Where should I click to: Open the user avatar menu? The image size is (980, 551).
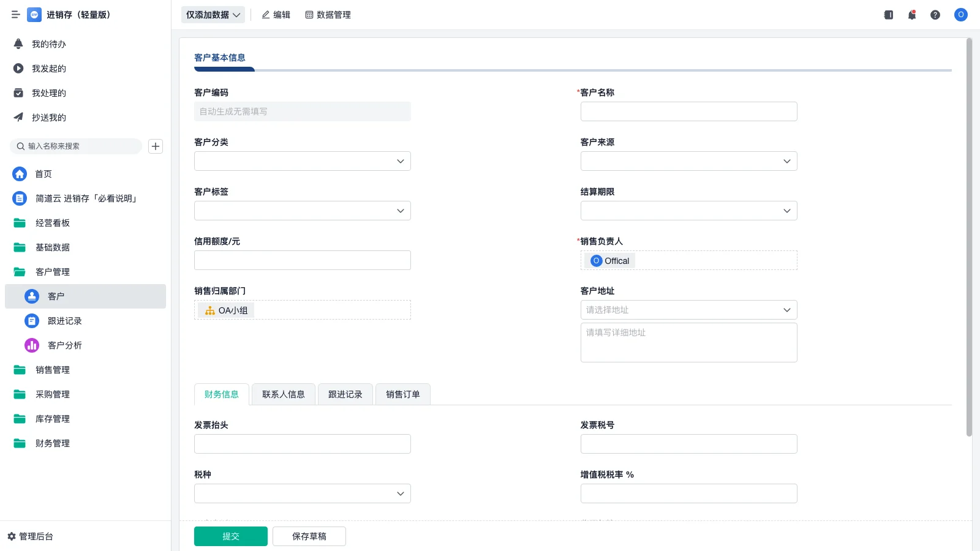point(961,15)
